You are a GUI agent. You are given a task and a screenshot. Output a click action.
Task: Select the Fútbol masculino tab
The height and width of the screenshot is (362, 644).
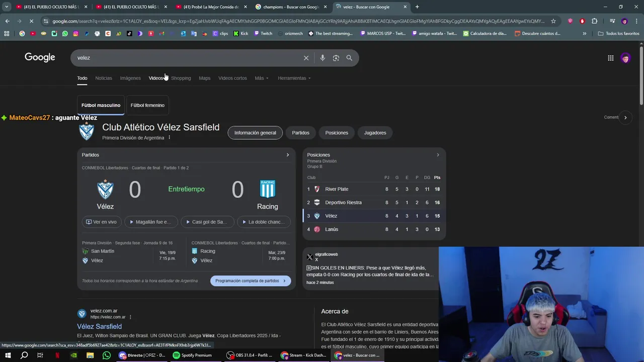(x=101, y=105)
